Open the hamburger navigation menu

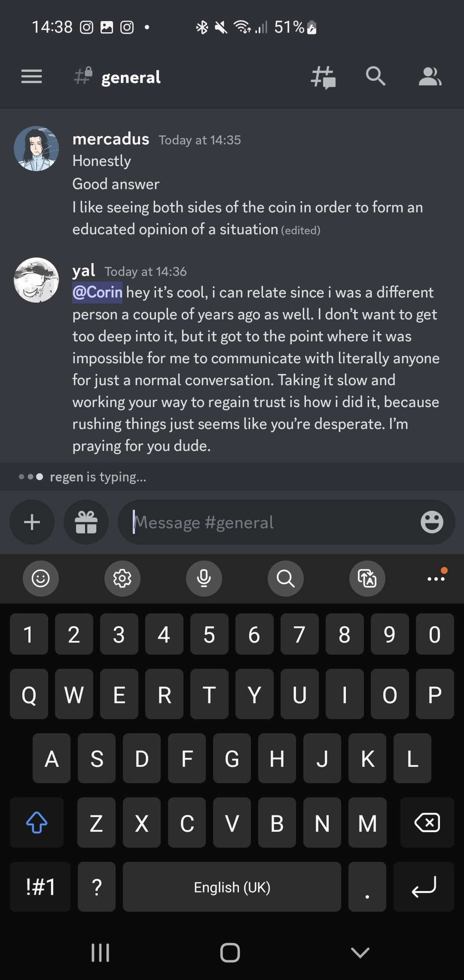coord(32,77)
